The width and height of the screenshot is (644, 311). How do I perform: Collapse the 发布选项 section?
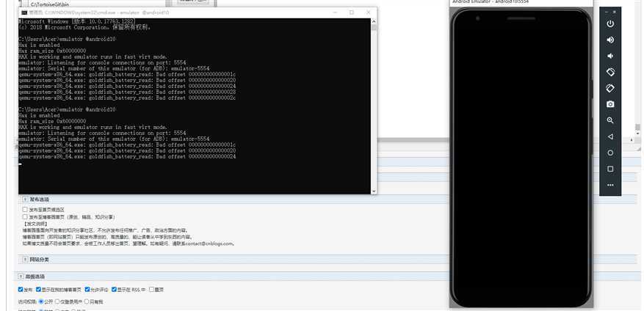(x=24, y=200)
